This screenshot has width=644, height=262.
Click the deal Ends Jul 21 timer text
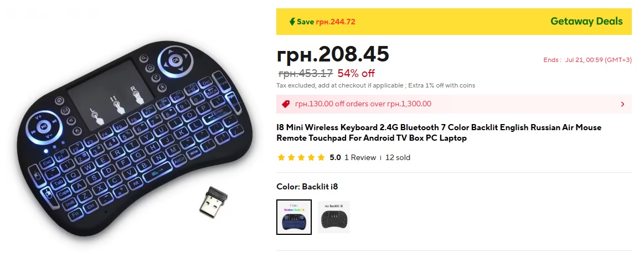pyautogui.click(x=587, y=60)
